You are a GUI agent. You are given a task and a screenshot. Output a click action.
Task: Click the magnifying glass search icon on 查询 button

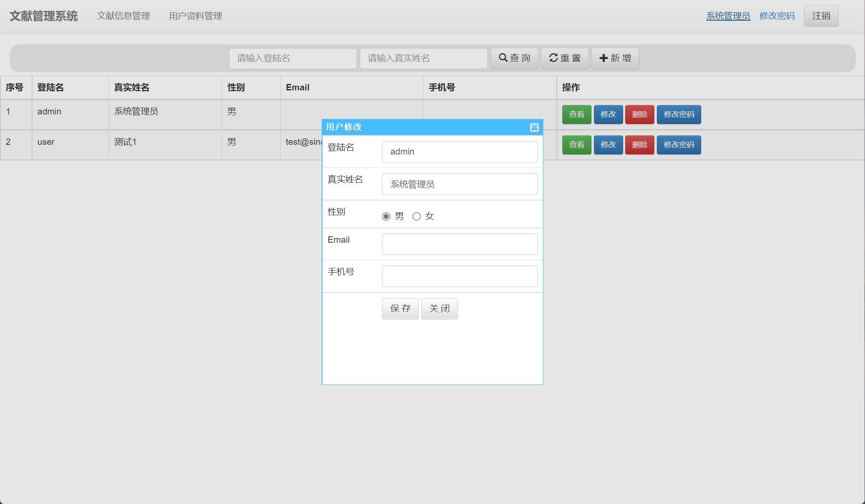(x=503, y=58)
